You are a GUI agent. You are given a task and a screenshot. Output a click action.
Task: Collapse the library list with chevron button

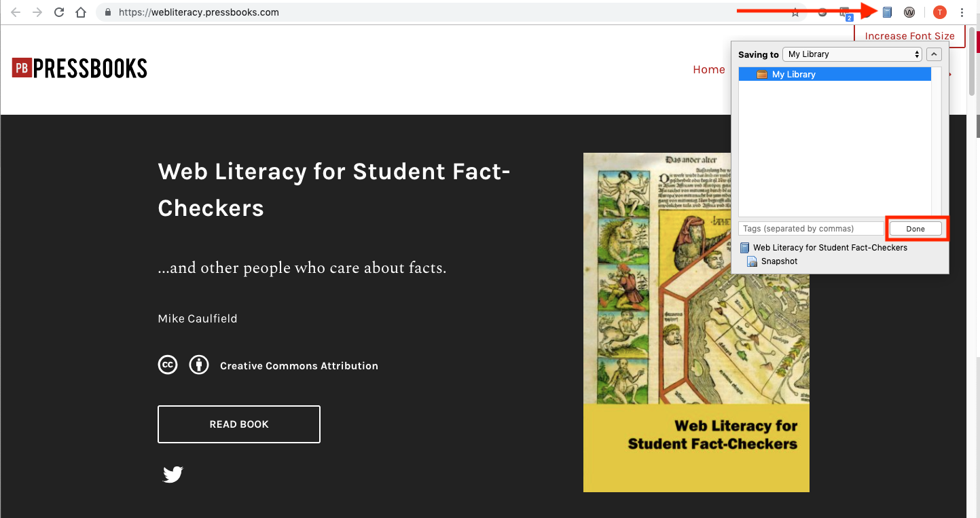point(934,54)
